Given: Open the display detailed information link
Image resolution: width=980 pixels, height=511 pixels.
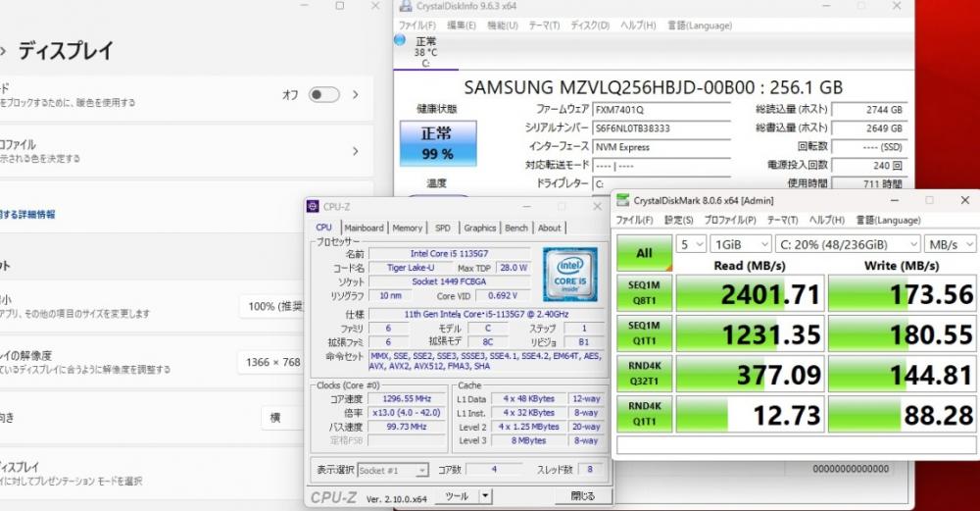Looking at the screenshot, I should pyautogui.click(x=27, y=214).
